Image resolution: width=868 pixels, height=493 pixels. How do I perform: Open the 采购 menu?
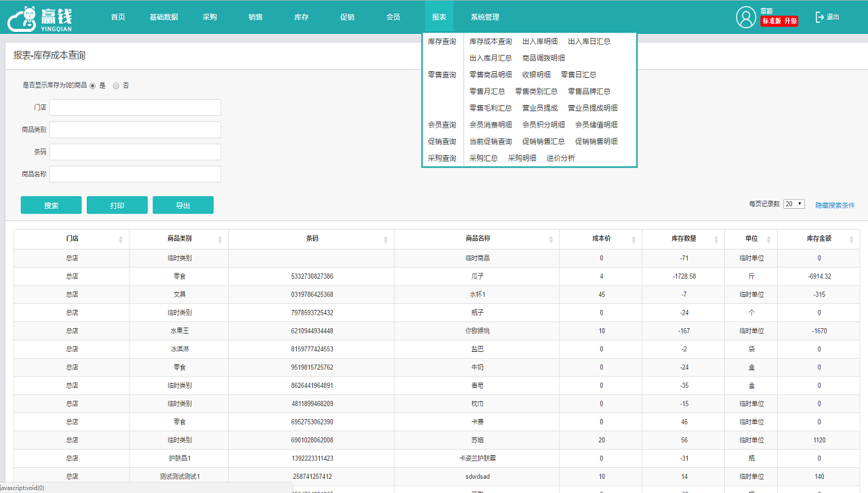click(x=210, y=17)
